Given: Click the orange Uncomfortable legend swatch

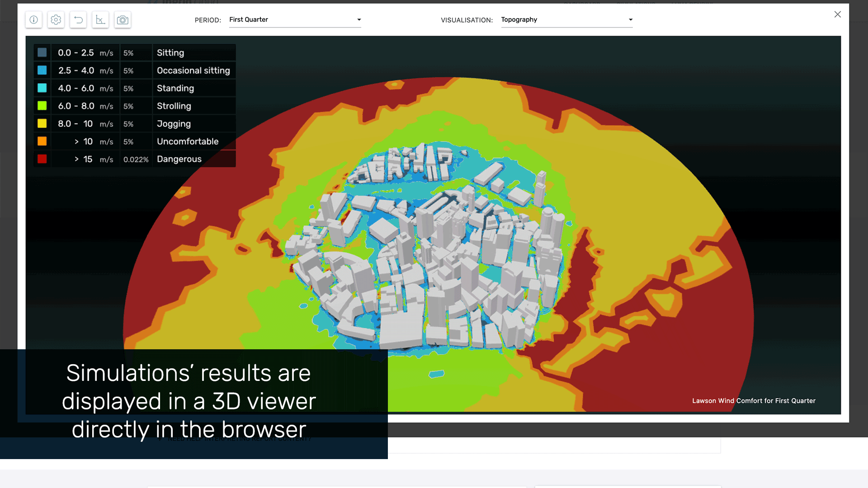Looking at the screenshot, I should coord(42,141).
